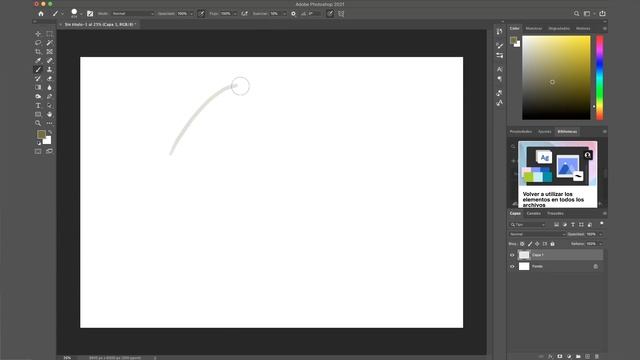Switch to the Motivos tab

pos(583,29)
